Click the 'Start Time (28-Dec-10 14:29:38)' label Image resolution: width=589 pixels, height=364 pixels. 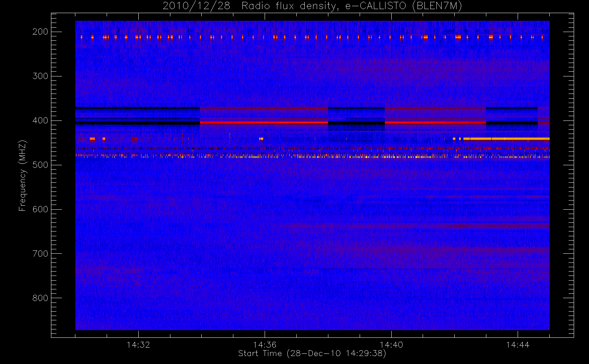(312, 353)
